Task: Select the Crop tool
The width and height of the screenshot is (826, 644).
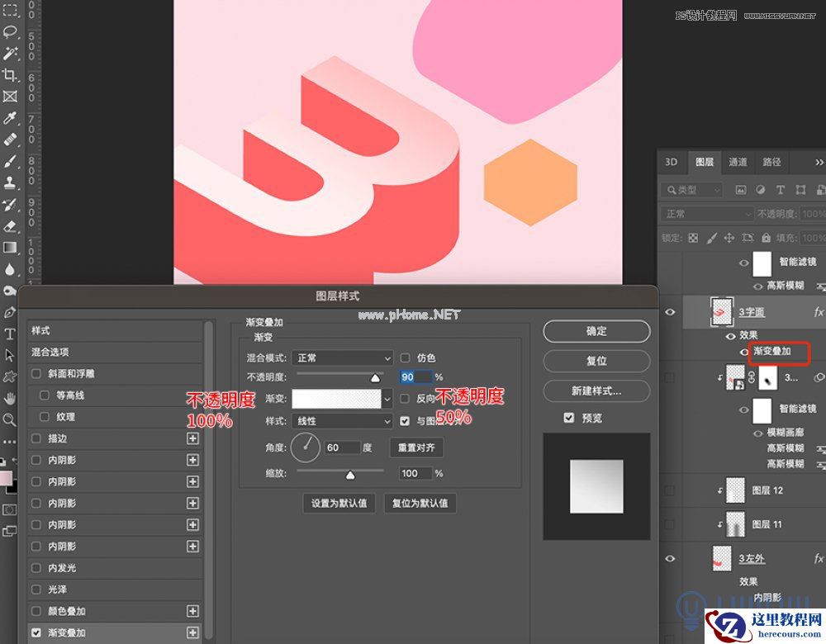Action: pyautogui.click(x=10, y=75)
